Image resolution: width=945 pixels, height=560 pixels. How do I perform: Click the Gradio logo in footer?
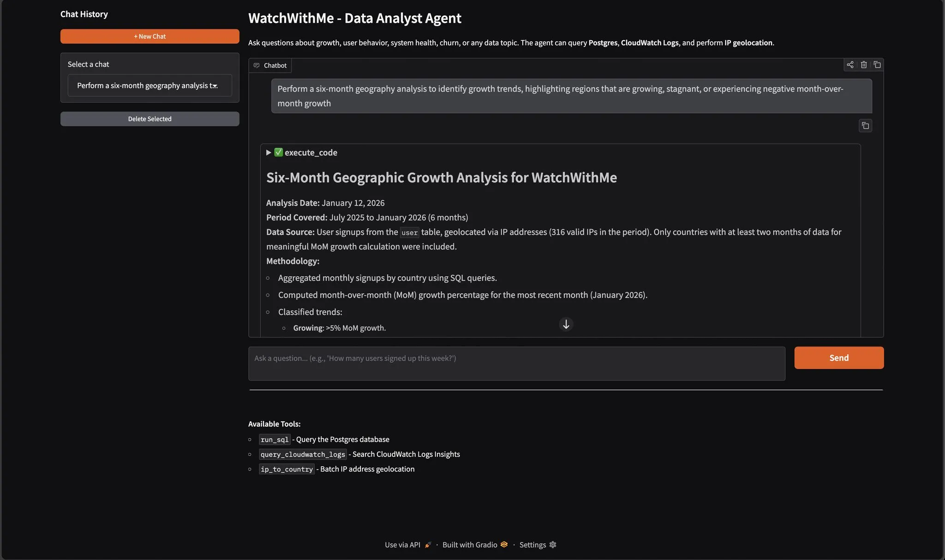504,544
